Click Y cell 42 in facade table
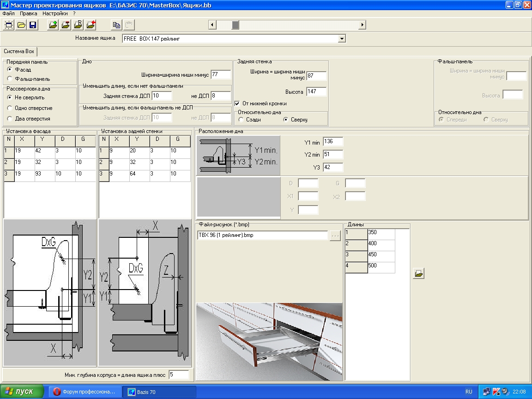Screen dimensions: 532x399 point(44,153)
